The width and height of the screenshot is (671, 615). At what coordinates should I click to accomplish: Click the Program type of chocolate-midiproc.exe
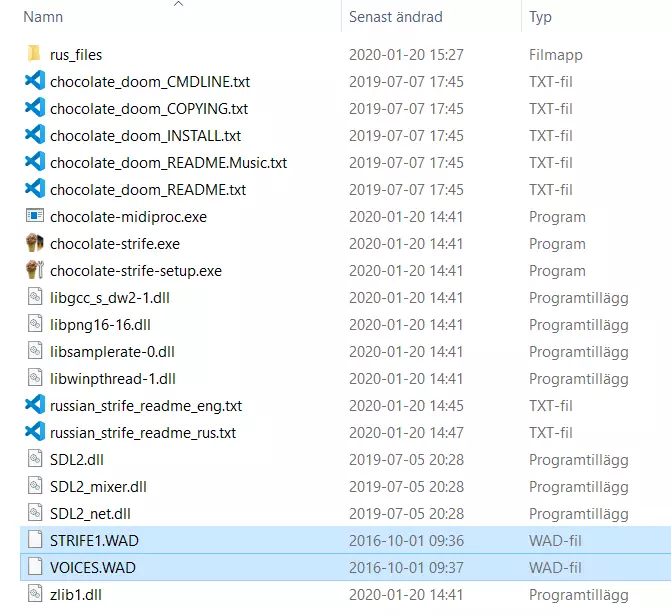click(557, 217)
